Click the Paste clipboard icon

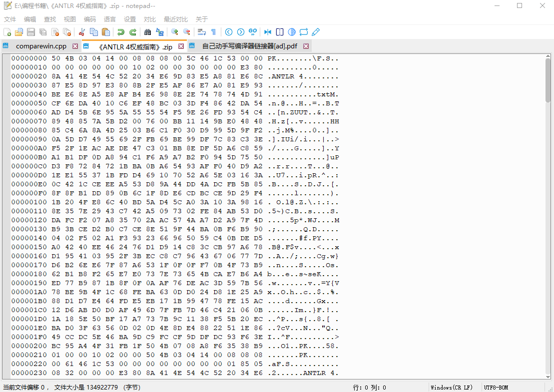(x=105, y=32)
